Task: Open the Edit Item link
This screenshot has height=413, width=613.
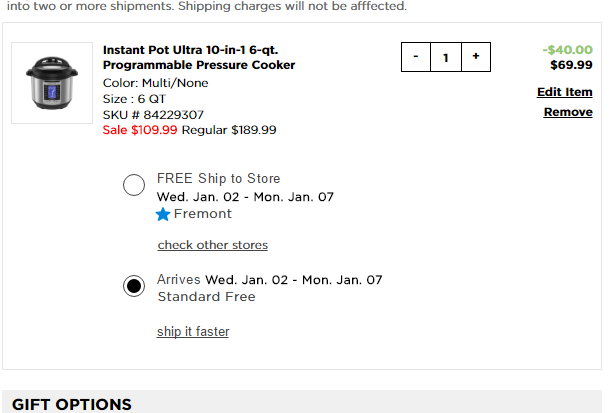Action: coord(565,92)
